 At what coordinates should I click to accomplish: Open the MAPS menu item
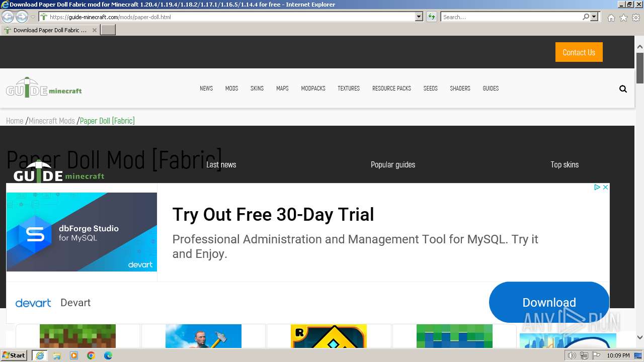(x=282, y=88)
